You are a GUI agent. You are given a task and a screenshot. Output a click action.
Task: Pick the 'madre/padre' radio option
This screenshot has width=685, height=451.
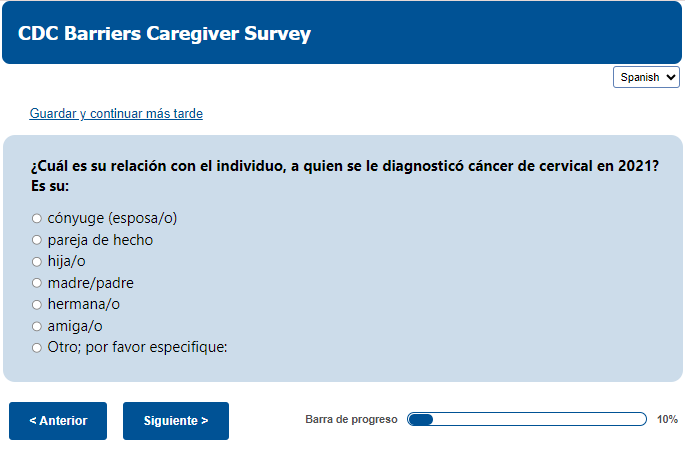point(37,283)
